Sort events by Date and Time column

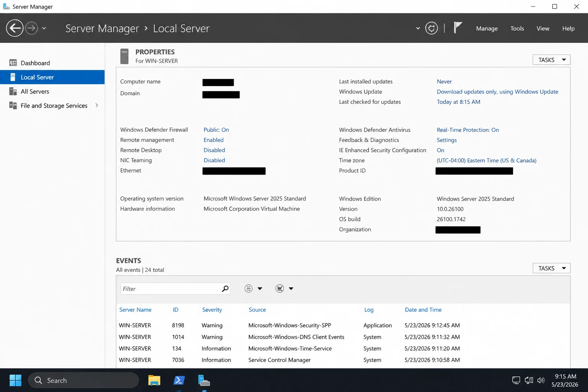pyautogui.click(x=423, y=310)
